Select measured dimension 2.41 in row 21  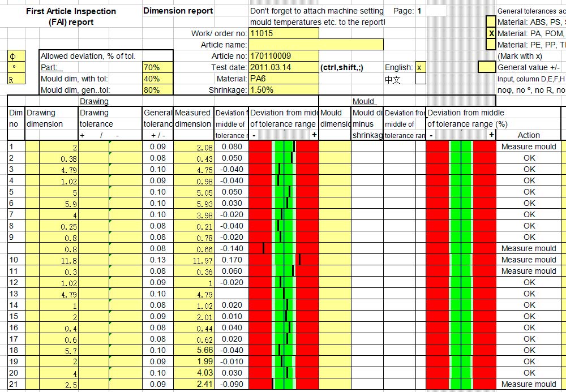pos(194,384)
